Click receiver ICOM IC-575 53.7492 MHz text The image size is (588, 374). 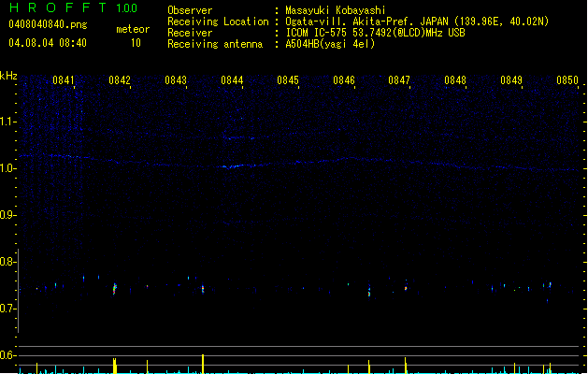tap(376, 33)
